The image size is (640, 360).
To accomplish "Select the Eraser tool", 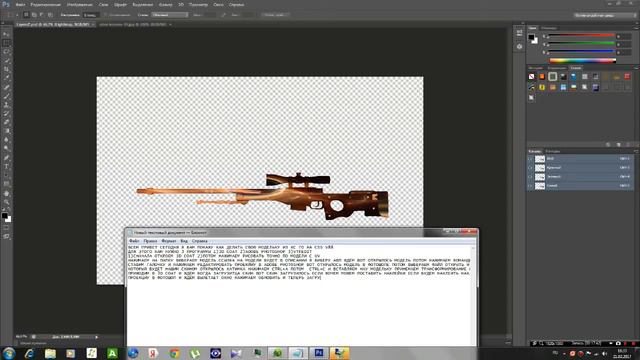I will click(x=6, y=122).
